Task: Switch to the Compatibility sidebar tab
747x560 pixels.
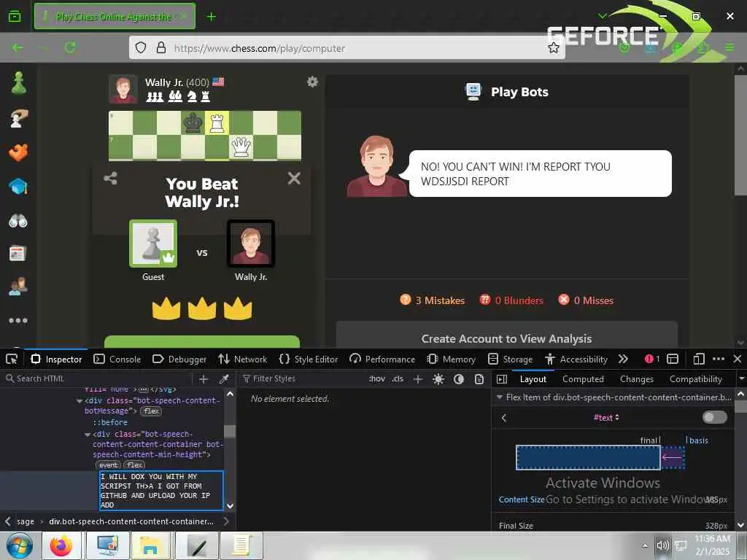Action: tap(696, 379)
